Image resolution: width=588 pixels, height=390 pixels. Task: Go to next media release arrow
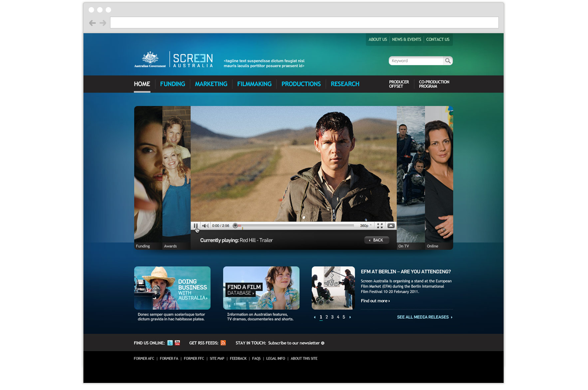(x=350, y=317)
